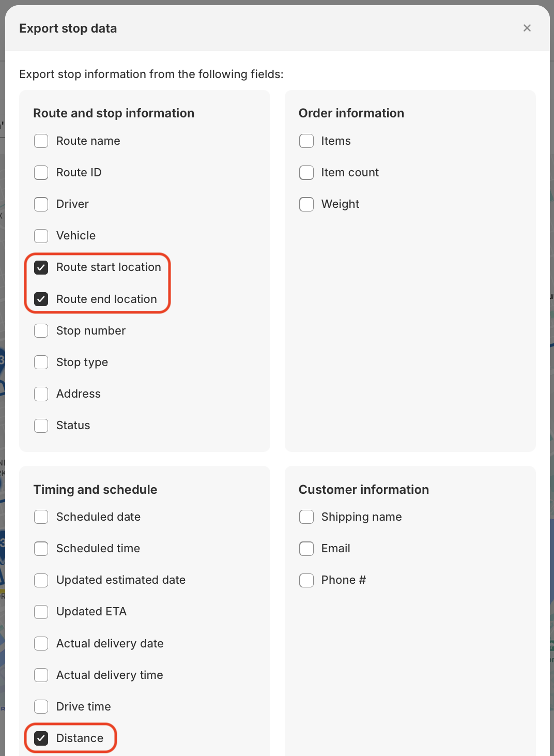Uncheck the Distance checkbox
This screenshot has height=756, width=554.
click(41, 738)
